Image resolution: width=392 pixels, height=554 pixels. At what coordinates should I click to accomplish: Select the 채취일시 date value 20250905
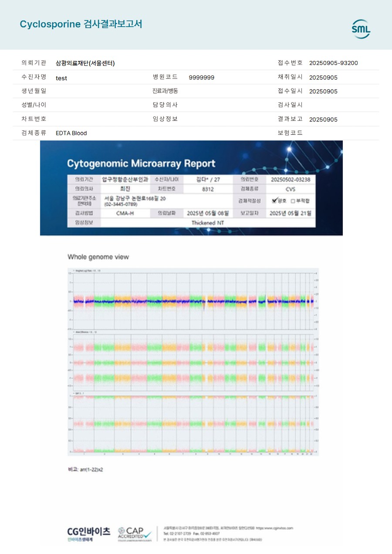point(323,78)
